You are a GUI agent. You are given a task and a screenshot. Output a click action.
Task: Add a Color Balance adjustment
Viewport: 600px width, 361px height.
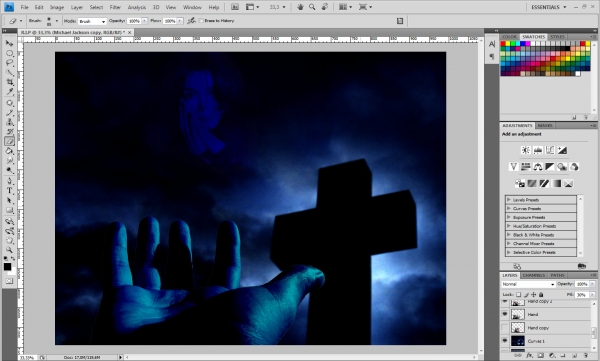coord(538,167)
